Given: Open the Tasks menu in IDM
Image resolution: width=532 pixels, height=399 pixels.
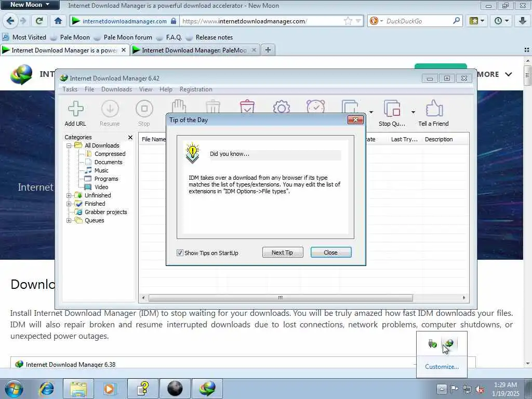Looking at the screenshot, I should click(70, 89).
